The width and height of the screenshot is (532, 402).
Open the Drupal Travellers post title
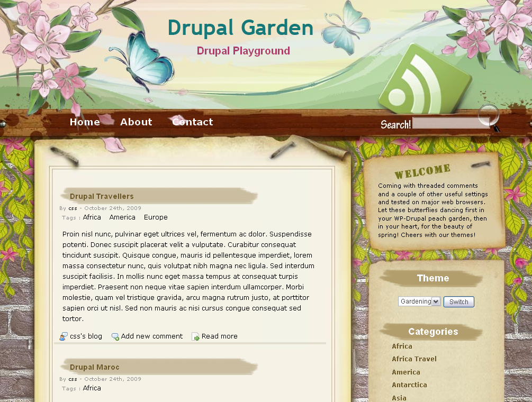point(102,196)
